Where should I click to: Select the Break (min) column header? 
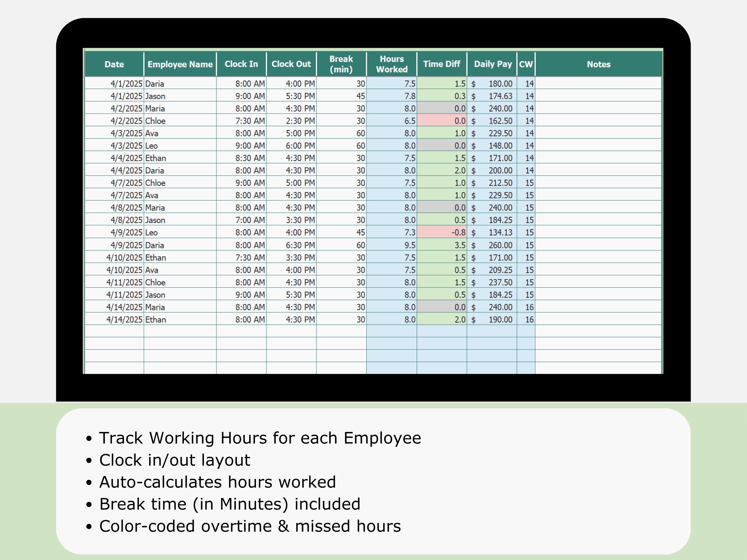pos(341,64)
